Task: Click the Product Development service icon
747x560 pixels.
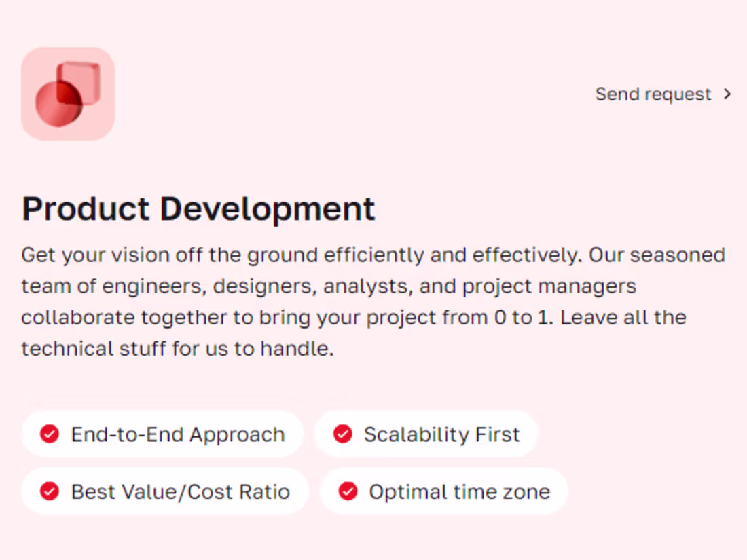Action: pos(67,93)
